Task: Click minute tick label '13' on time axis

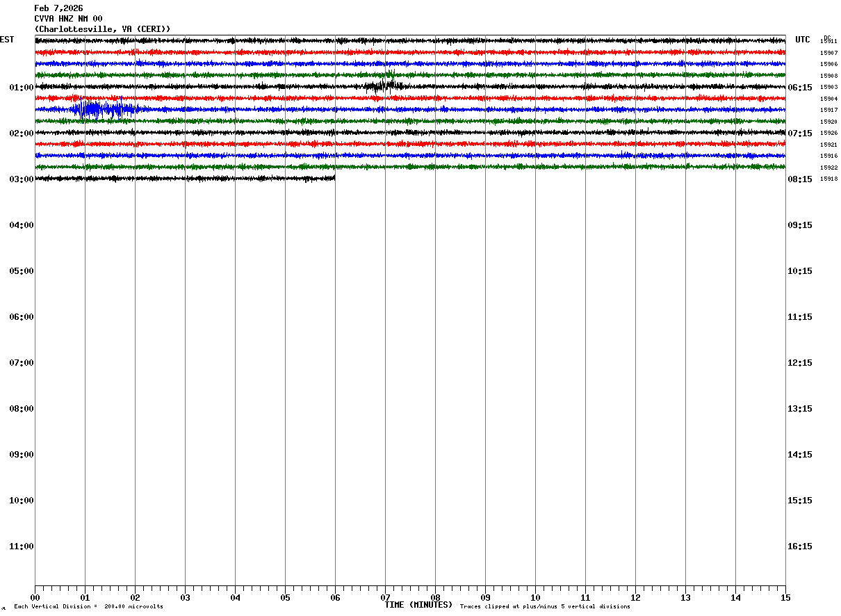Action: (685, 598)
